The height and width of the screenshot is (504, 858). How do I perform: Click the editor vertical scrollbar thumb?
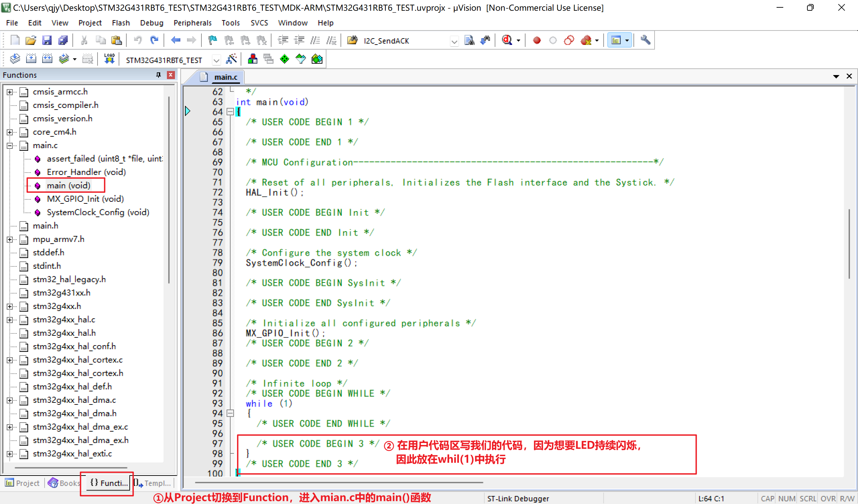(x=849, y=244)
